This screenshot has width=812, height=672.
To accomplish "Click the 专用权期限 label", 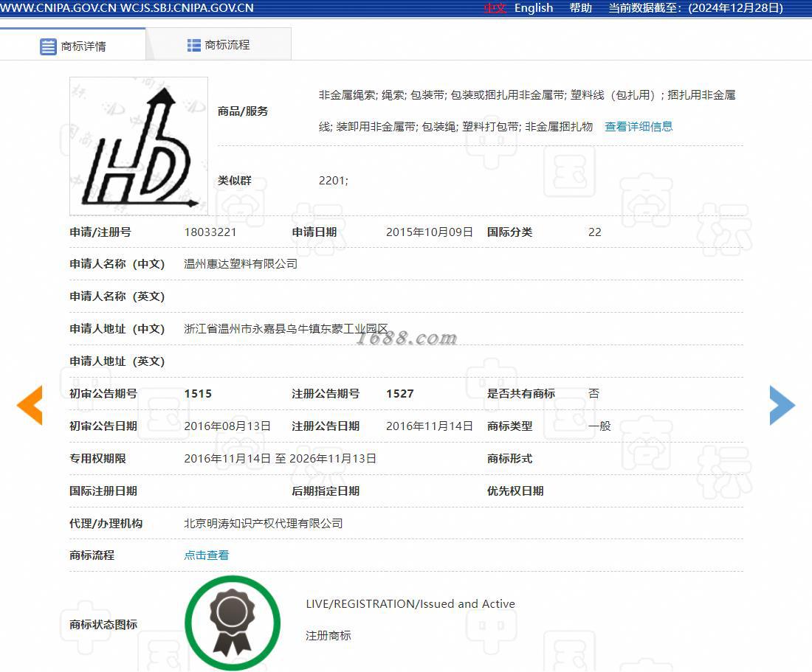I will click(x=97, y=459).
